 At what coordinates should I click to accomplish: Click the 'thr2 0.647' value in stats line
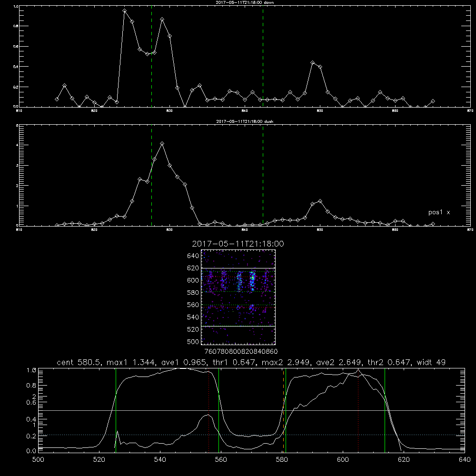coord(389,362)
